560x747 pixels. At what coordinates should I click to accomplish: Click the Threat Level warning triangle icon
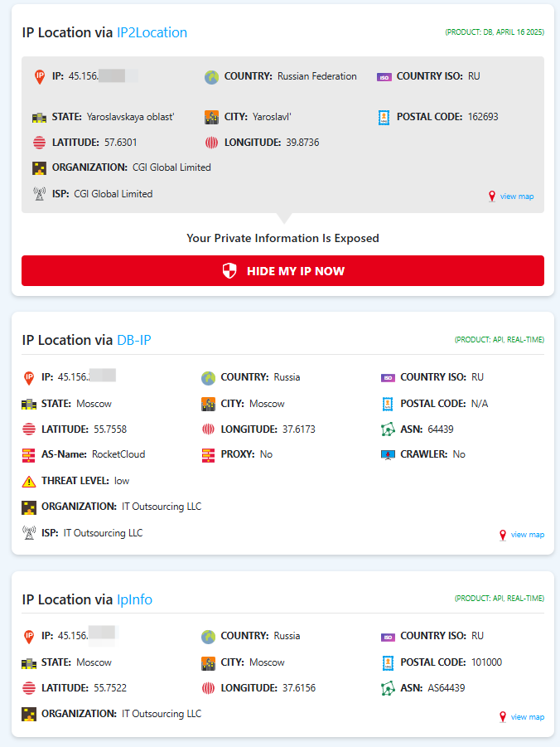tap(29, 481)
